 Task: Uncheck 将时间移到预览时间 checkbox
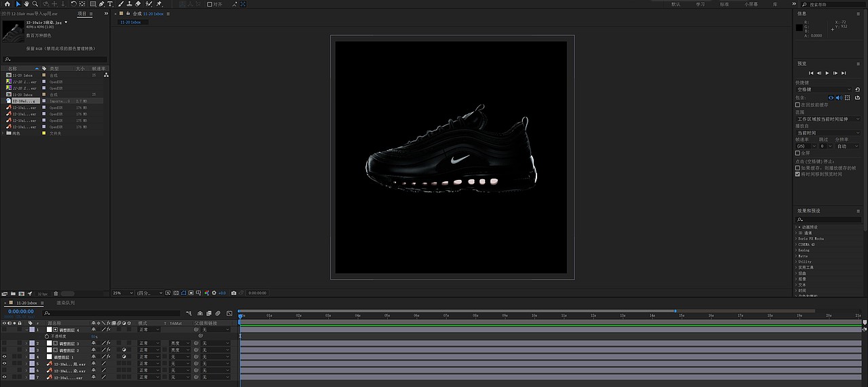(x=797, y=174)
